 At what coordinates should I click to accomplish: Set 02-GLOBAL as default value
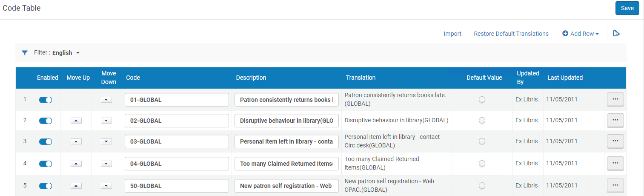click(x=482, y=121)
